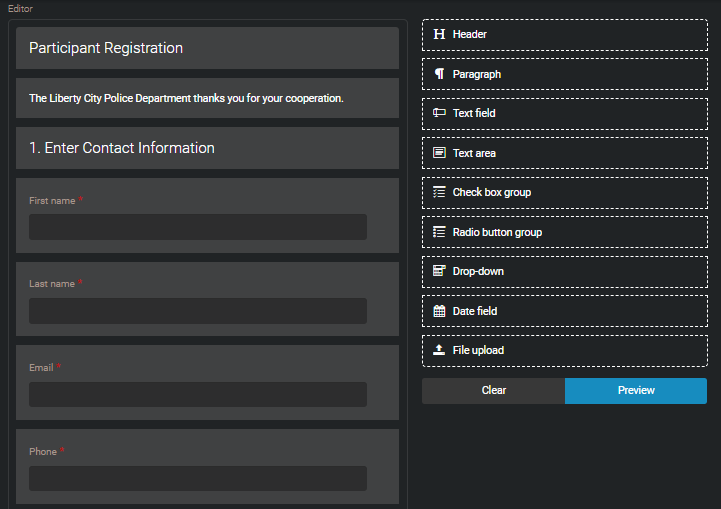Open the form Preview

coord(636,391)
